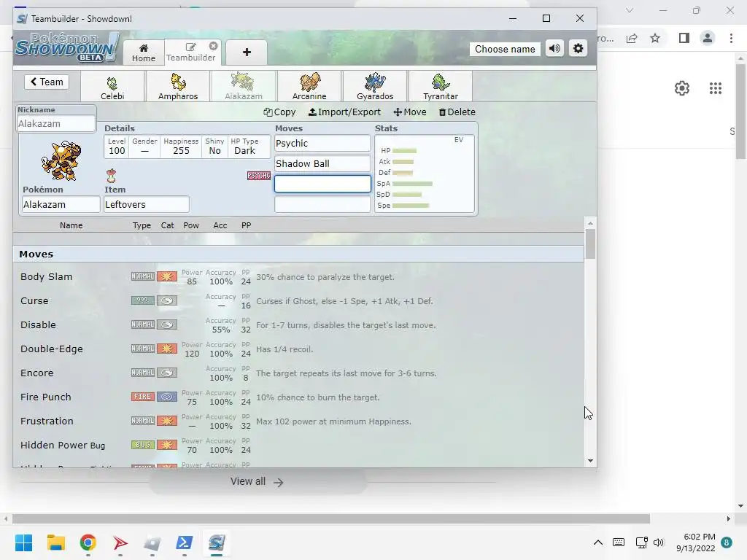Sort moves by PP column
747x560 pixels.
246,225
